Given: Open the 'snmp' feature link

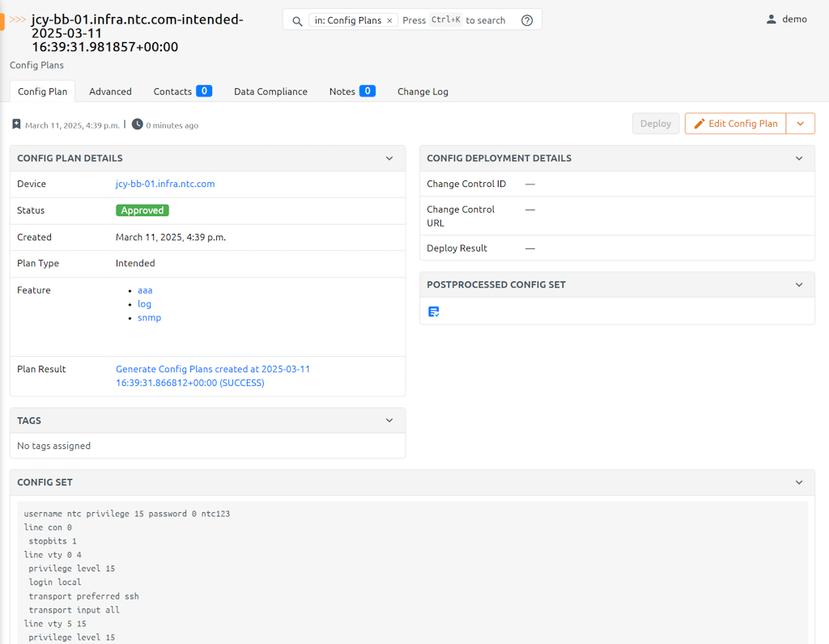Looking at the screenshot, I should [149, 317].
